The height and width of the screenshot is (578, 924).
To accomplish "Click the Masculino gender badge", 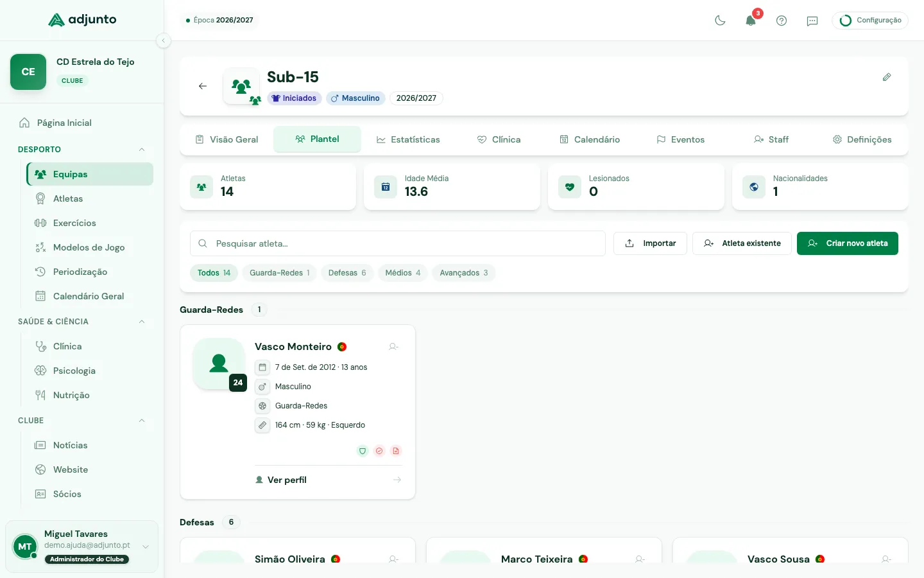I will [x=355, y=98].
